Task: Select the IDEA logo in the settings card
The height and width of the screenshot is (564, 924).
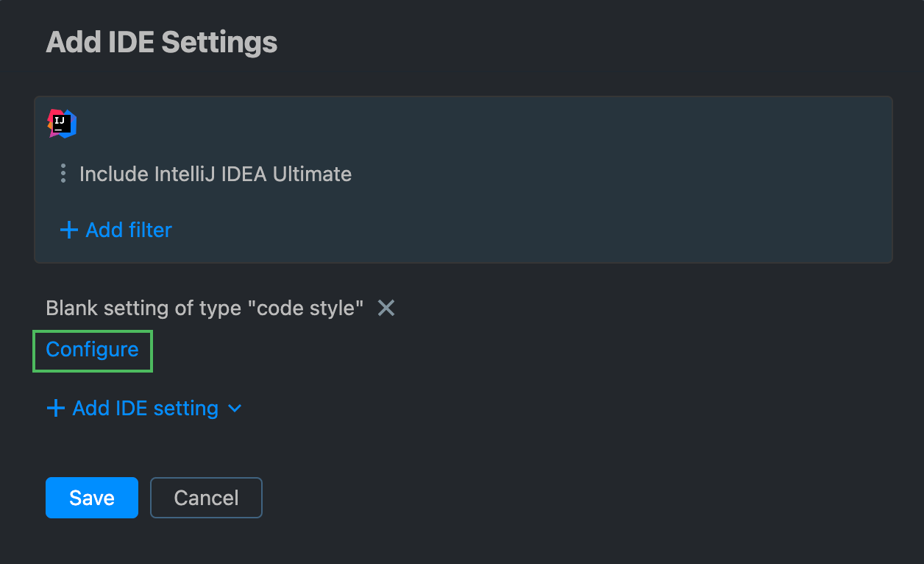Action: (x=62, y=123)
